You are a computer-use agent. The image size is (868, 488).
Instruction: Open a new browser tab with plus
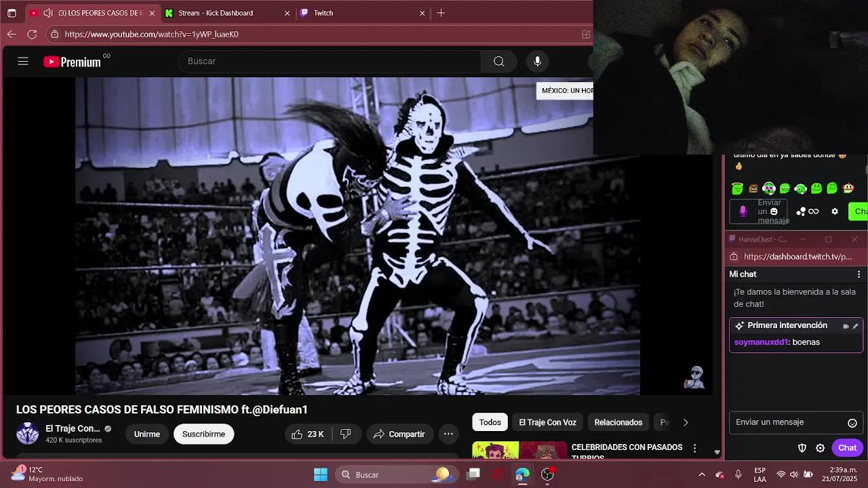[441, 13]
